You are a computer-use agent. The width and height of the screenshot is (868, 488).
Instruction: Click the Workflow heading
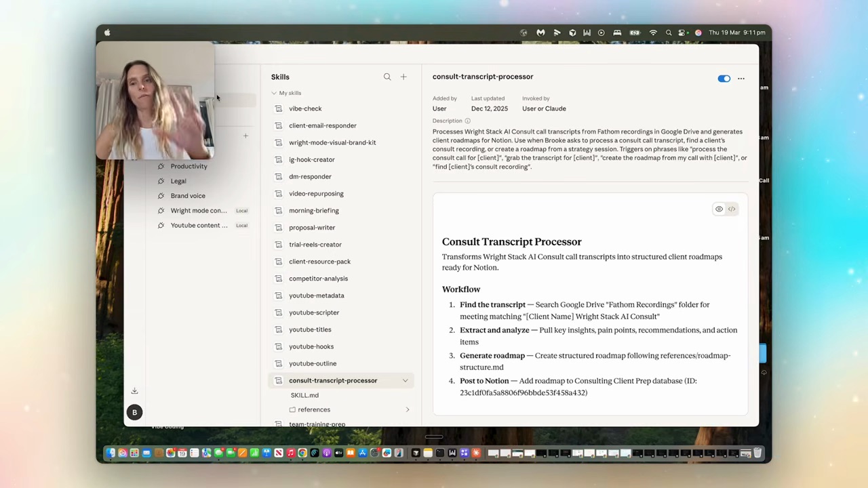tap(461, 289)
